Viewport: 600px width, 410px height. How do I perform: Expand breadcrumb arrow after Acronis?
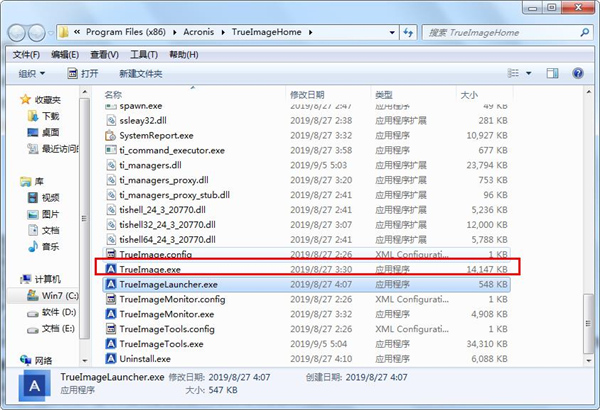click(223, 33)
